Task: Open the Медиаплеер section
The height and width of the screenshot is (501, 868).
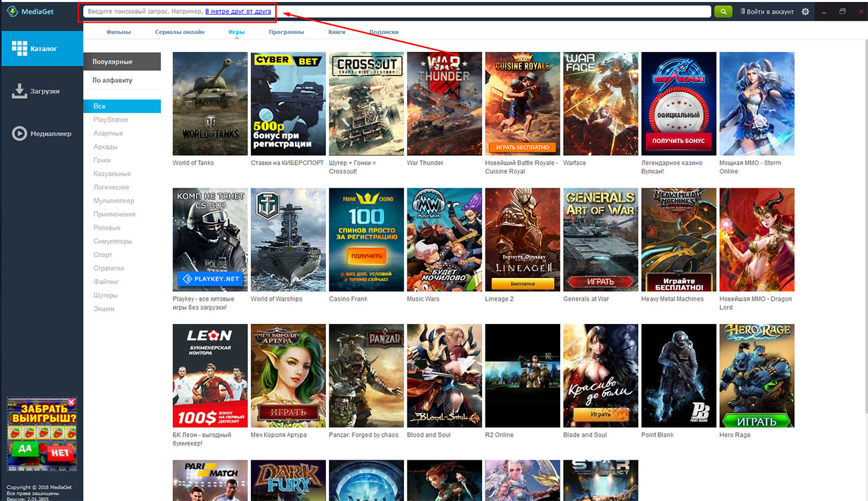Action: point(41,134)
